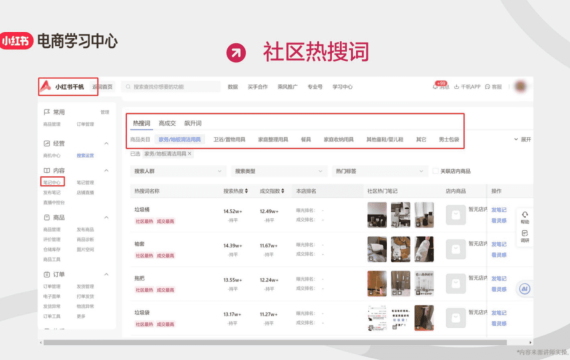This screenshot has height=360, width=570.
Task: Select the 家庭整理用具 category
Action: pos(273,139)
